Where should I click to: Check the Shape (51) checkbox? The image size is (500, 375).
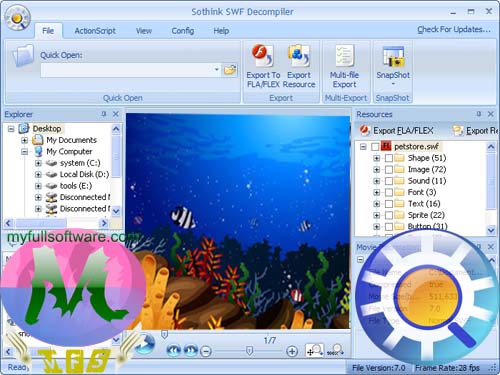pyautogui.click(x=389, y=158)
